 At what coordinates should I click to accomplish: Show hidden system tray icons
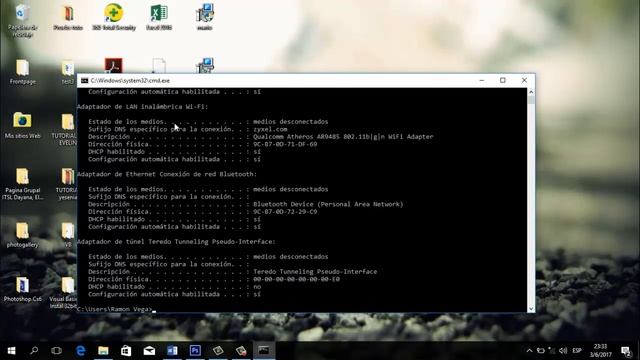[x=529, y=351]
